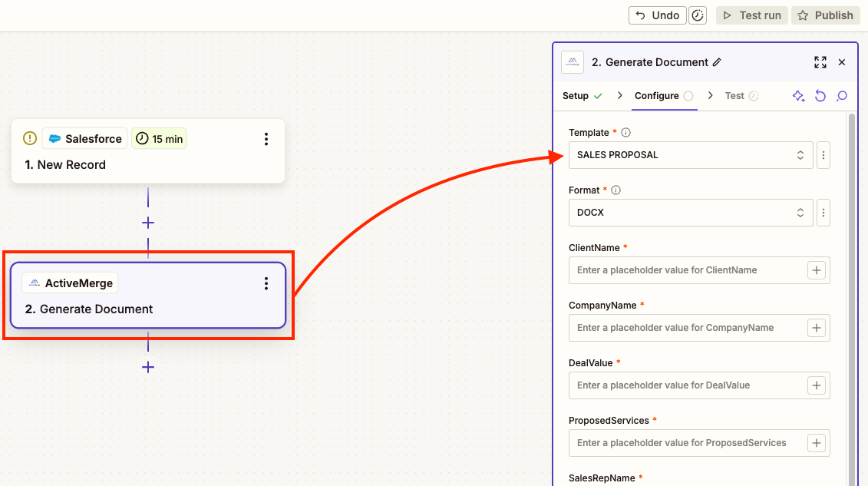Viewport: 868px width, 486px height.
Task: Switch to the Setup tab
Action: (x=576, y=95)
